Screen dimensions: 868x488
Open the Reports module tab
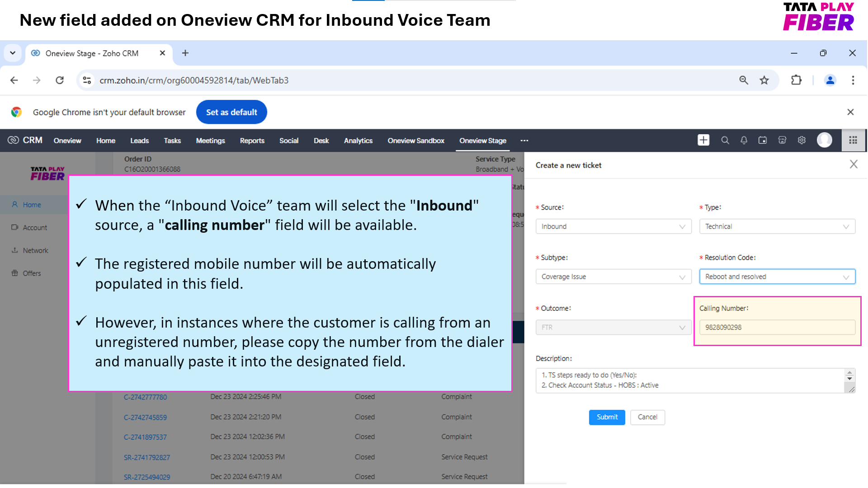click(252, 141)
